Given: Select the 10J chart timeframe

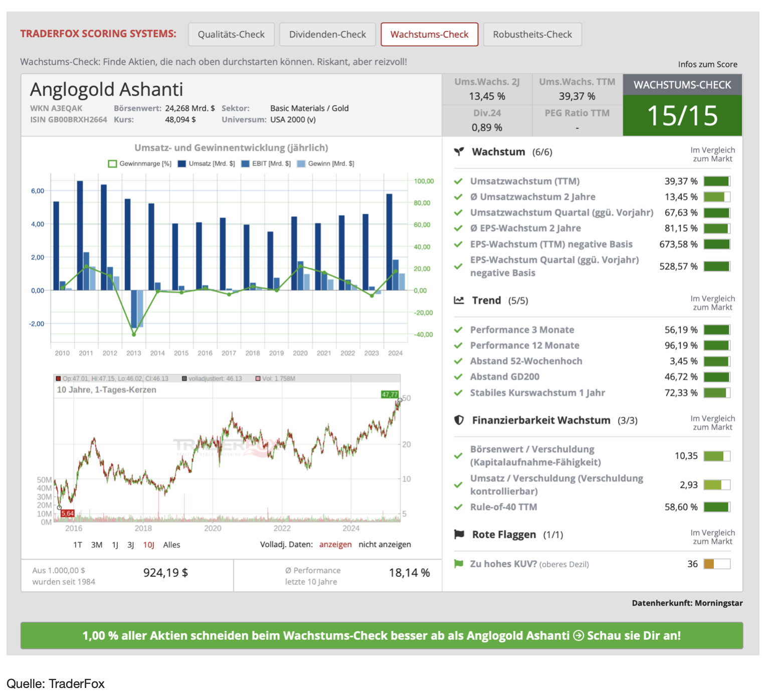Looking at the screenshot, I should 149,545.
